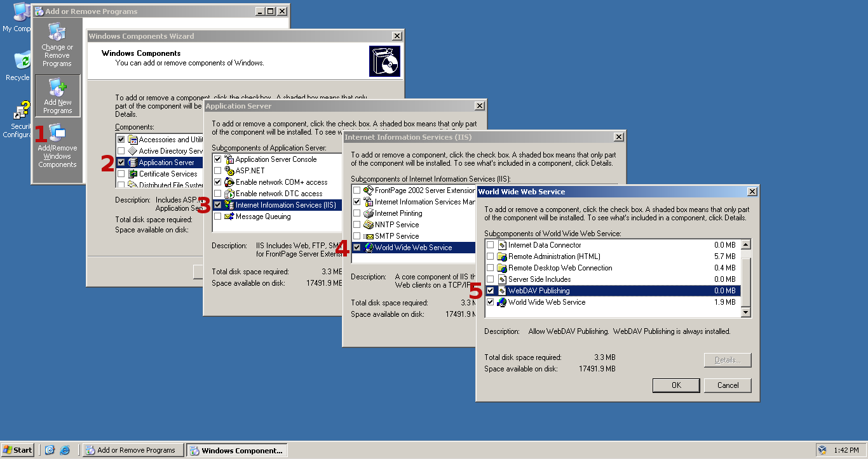Check the SMTP Service checkbox

(356, 236)
